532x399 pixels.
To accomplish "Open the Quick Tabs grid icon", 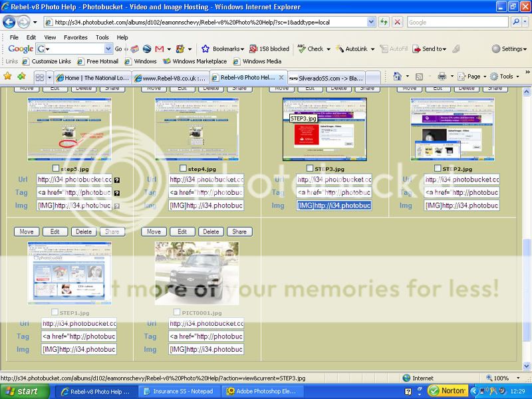I will tap(39, 77).
